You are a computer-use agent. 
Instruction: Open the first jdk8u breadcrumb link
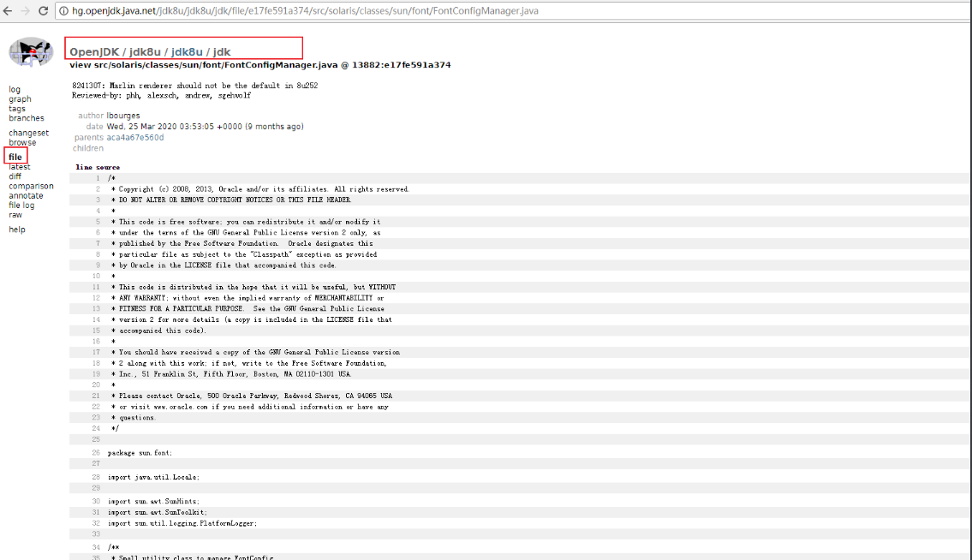pyautogui.click(x=145, y=52)
